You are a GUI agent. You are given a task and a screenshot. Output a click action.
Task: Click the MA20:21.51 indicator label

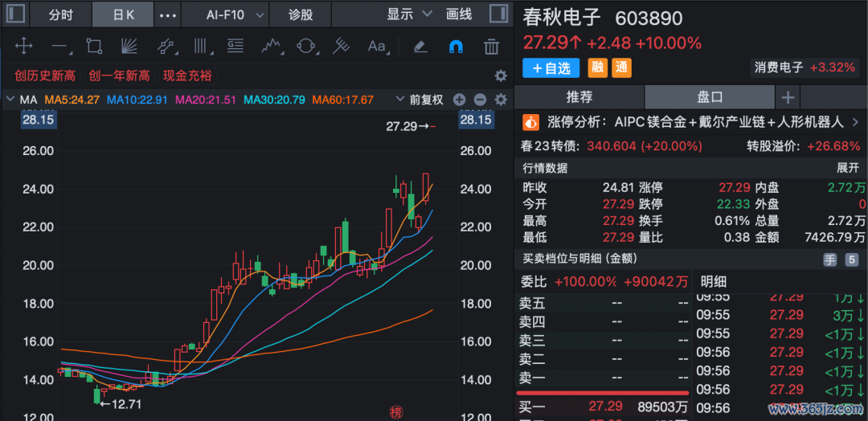point(206,100)
